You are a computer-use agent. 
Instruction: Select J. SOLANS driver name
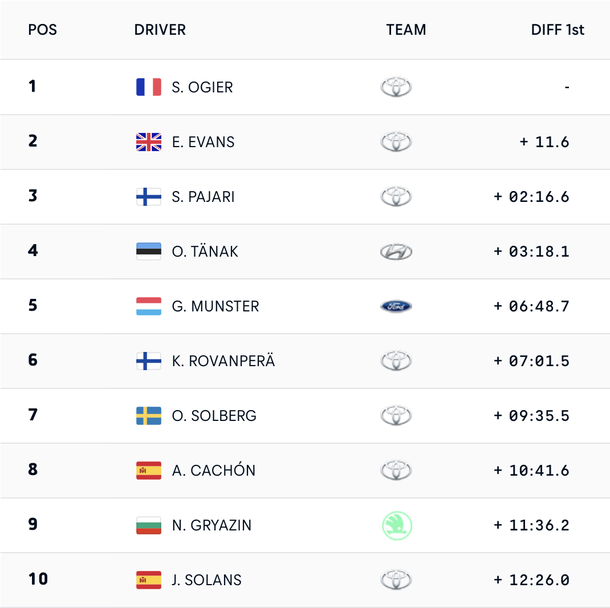(x=206, y=580)
